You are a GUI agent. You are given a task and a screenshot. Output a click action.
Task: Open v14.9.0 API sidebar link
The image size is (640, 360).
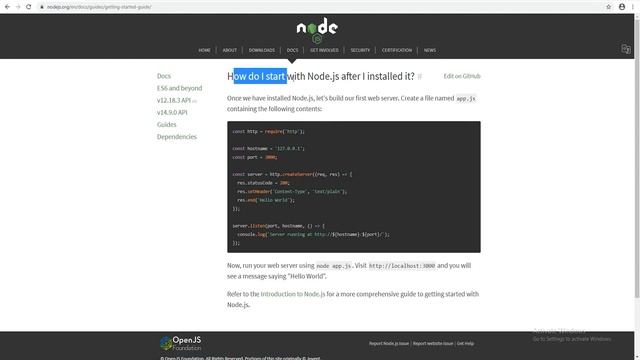tap(172, 112)
